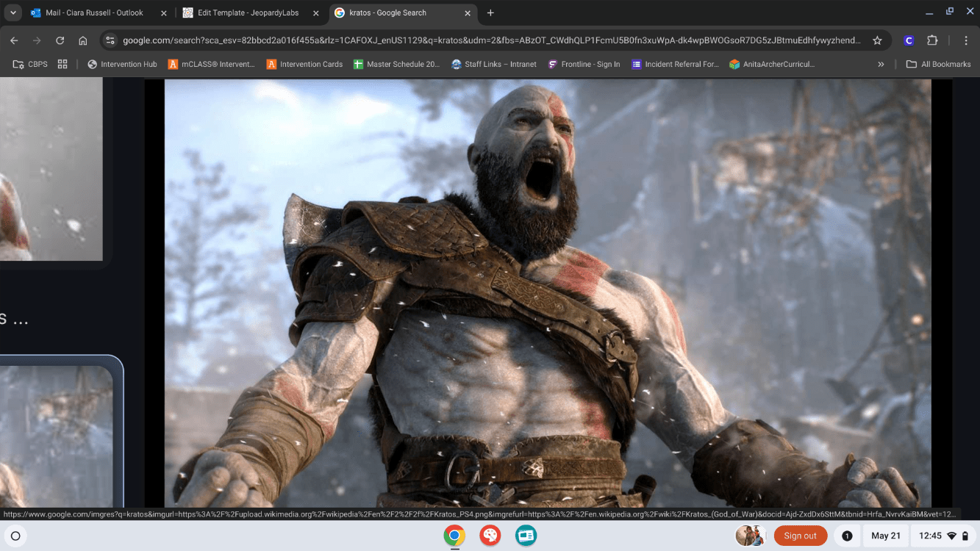Open a new browser tab
This screenshot has width=980, height=551.
point(490,12)
